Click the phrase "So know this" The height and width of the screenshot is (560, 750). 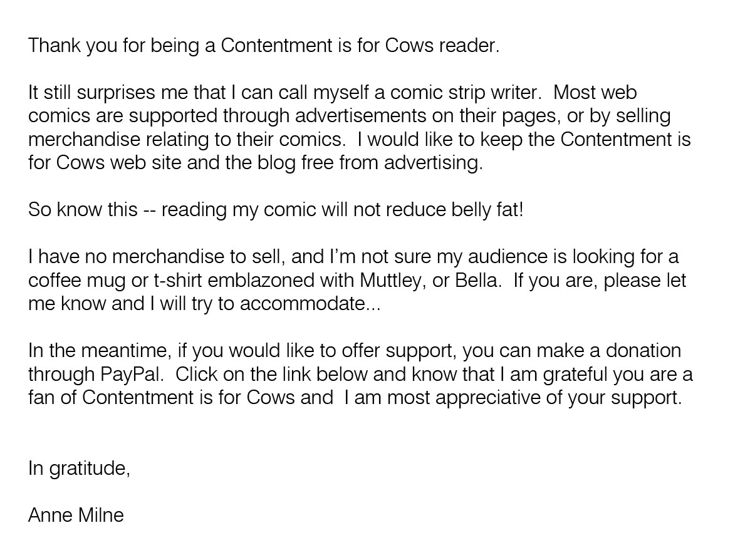(x=82, y=209)
